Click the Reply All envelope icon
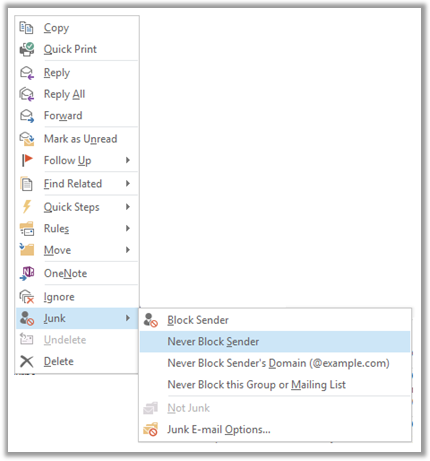 [27, 94]
